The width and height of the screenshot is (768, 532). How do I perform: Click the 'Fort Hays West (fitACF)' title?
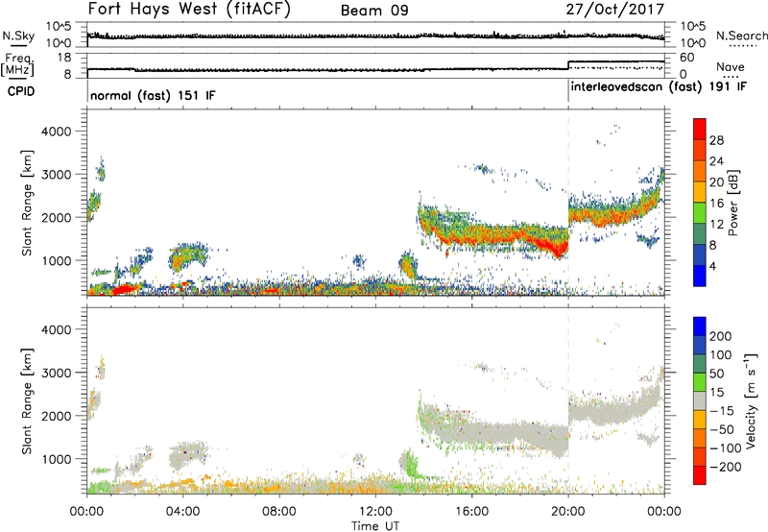pos(189,10)
